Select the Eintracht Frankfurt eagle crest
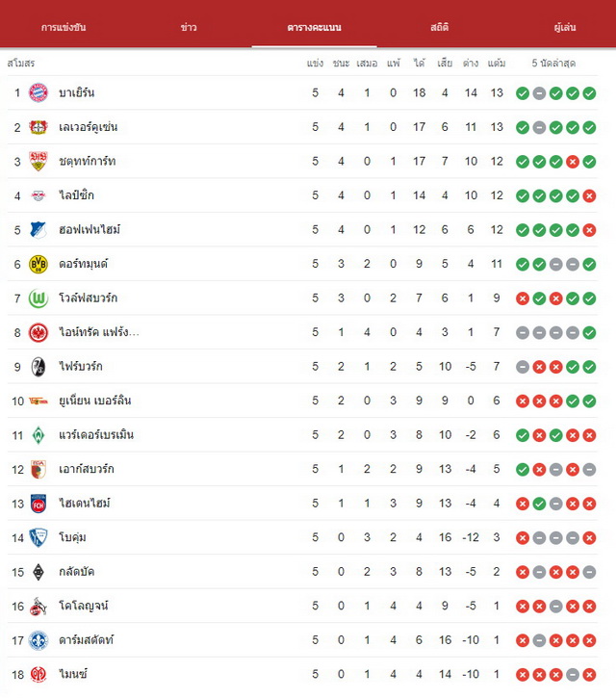The height and width of the screenshot is (699, 616). 38,332
